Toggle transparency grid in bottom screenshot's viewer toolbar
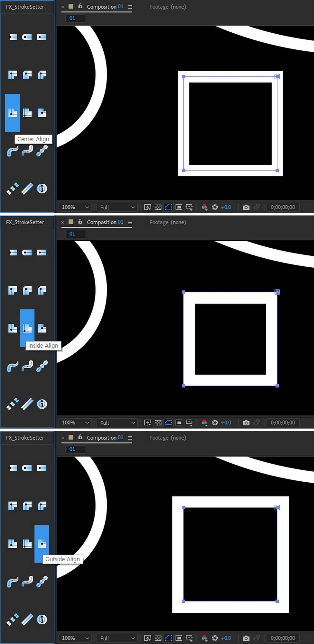The height and width of the screenshot is (644, 314). coord(158,638)
